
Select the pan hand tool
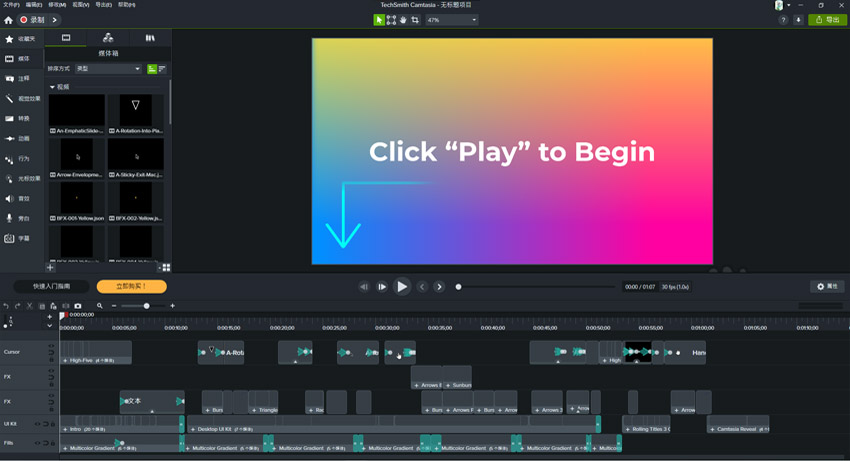point(403,20)
